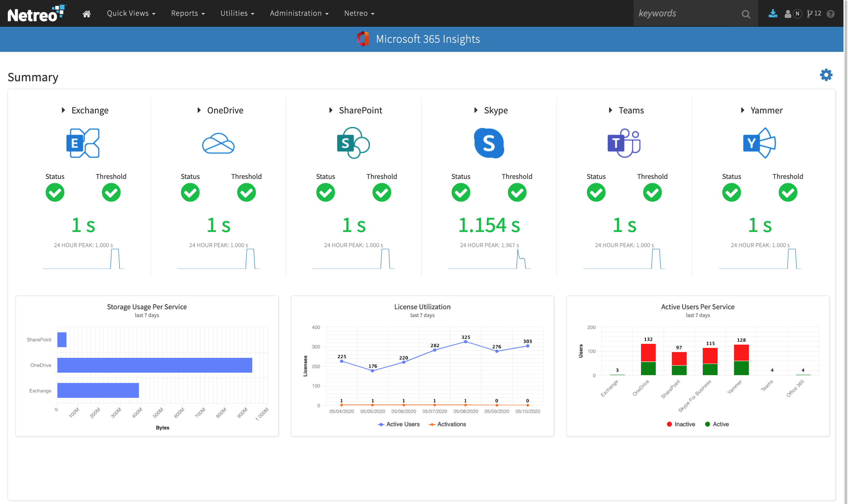Toggle Exchange Status green checkmark
848x504 pixels.
[55, 193]
